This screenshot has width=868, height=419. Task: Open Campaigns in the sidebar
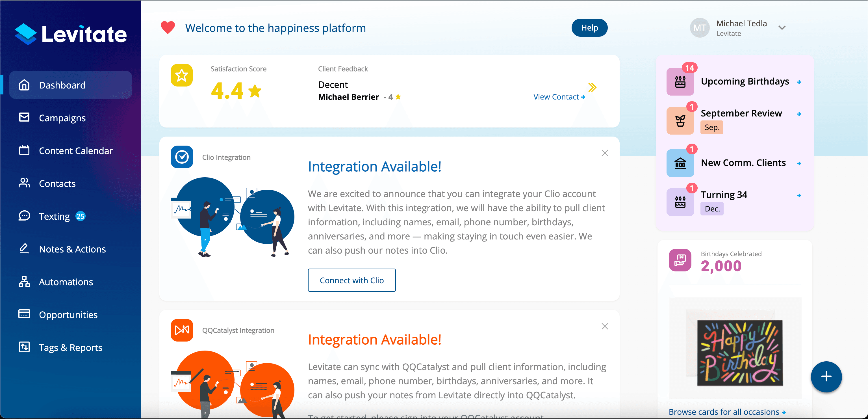point(62,118)
